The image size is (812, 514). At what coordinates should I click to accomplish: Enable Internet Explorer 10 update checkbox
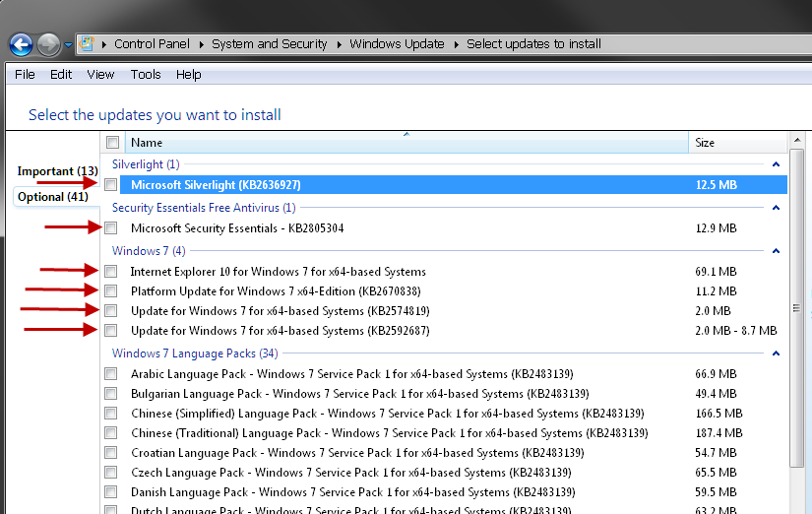pos(111,272)
